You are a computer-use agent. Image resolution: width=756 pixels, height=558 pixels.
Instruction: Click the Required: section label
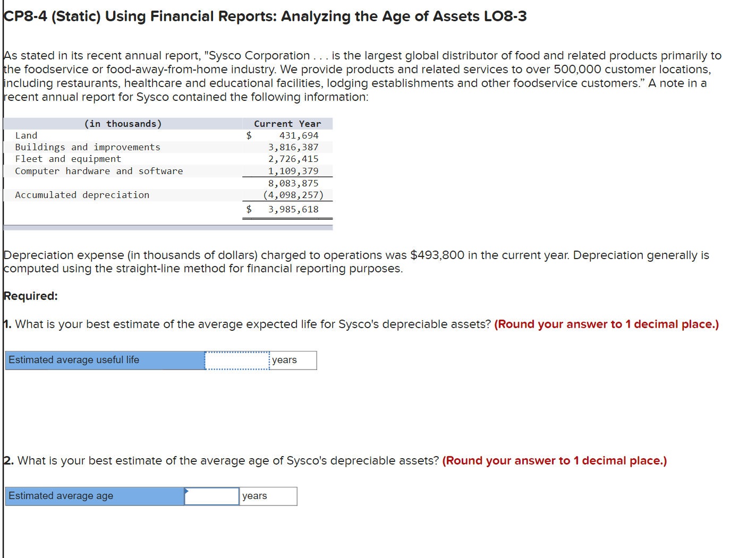point(30,296)
